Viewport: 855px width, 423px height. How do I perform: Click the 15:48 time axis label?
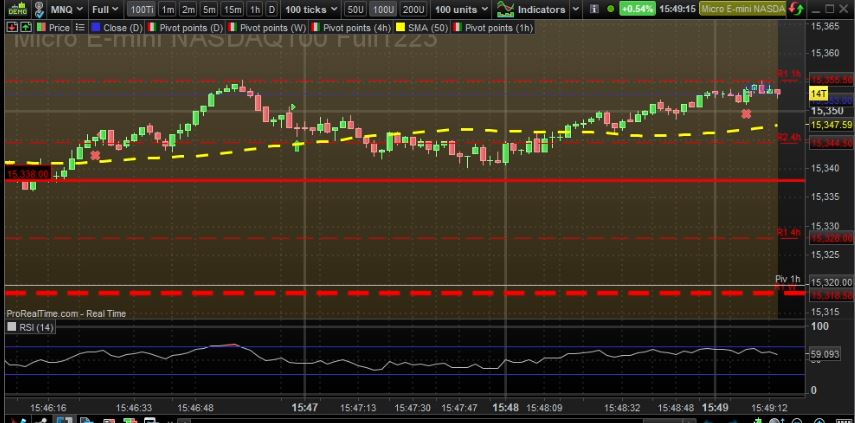(505, 407)
